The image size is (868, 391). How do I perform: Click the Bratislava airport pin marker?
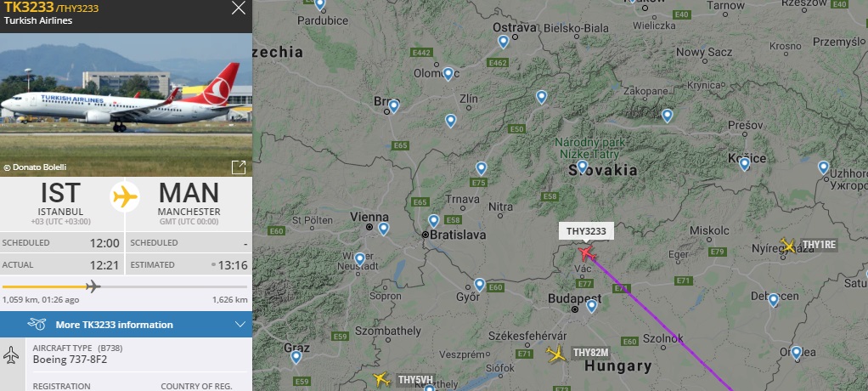coord(433,221)
